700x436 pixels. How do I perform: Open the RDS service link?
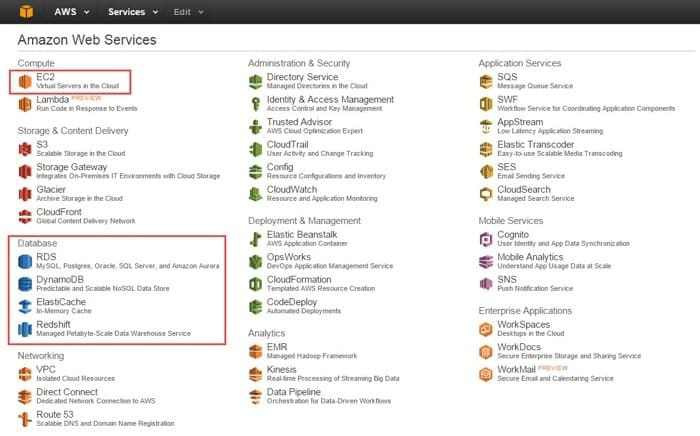point(46,257)
